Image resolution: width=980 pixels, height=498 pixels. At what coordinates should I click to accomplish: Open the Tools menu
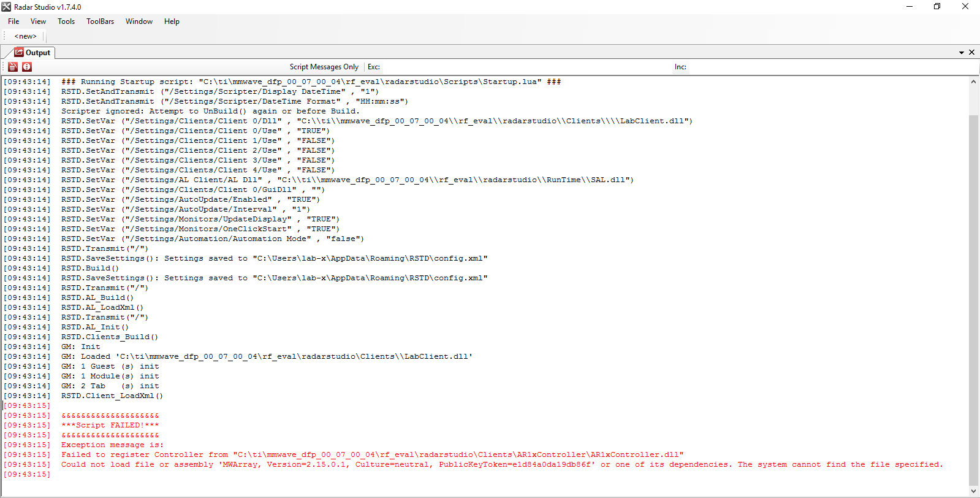(66, 21)
